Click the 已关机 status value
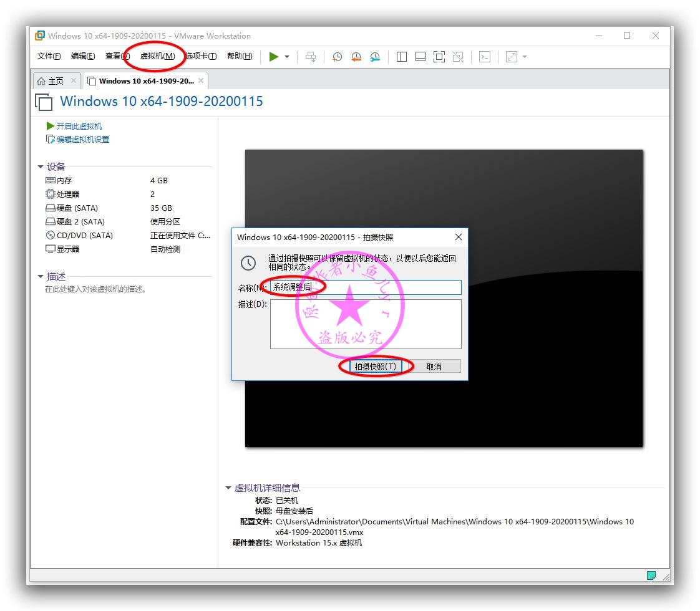Screen dimensions: 700x611 pyautogui.click(x=287, y=501)
